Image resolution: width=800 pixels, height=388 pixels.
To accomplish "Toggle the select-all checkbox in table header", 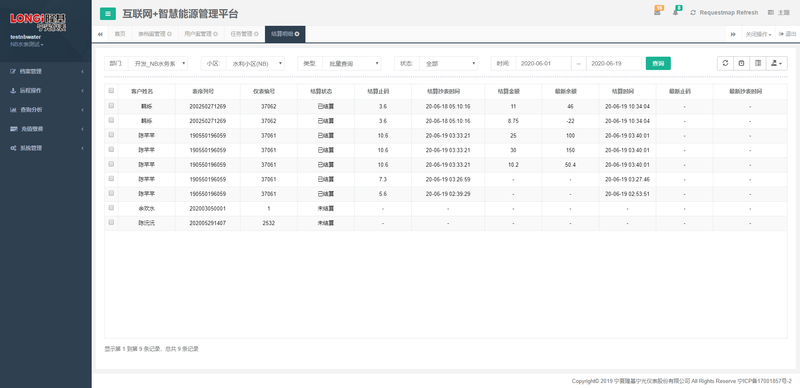I will click(111, 91).
